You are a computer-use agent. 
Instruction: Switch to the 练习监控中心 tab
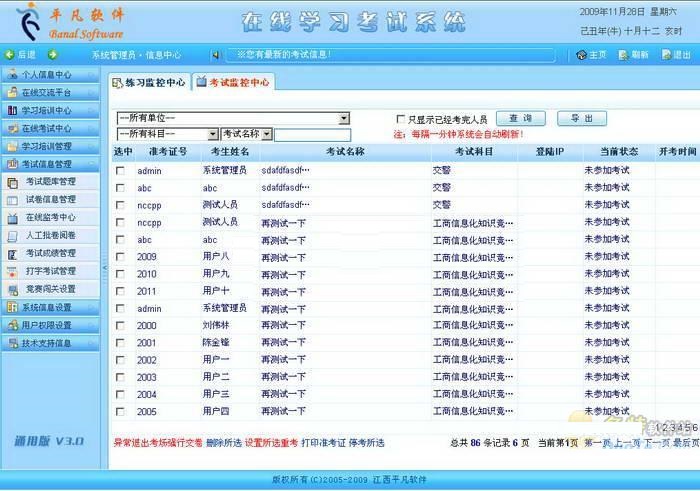[x=149, y=83]
